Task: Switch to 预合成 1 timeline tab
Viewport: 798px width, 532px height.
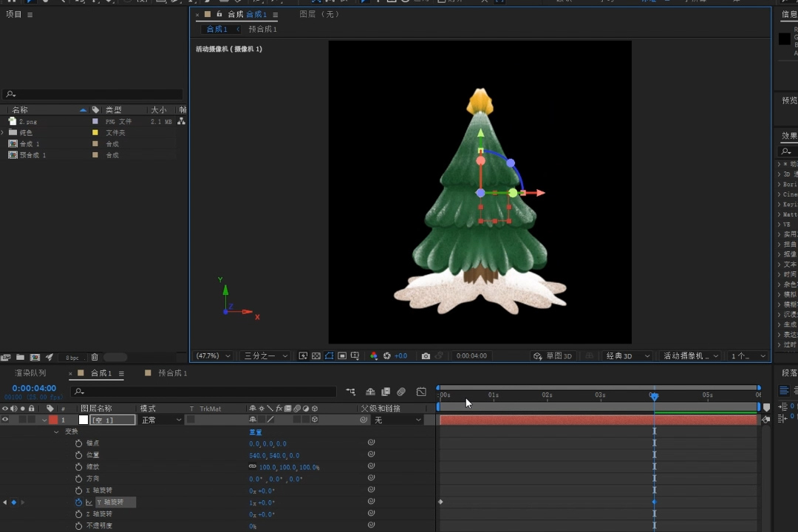Action: point(173,374)
